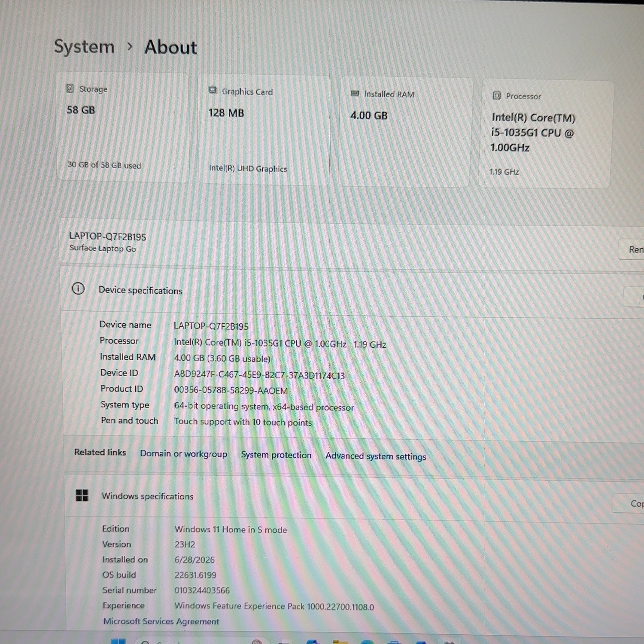The height and width of the screenshot is (644, 644).
Task: Click the Device specifications info icon
Action: (x=78, y=289)
